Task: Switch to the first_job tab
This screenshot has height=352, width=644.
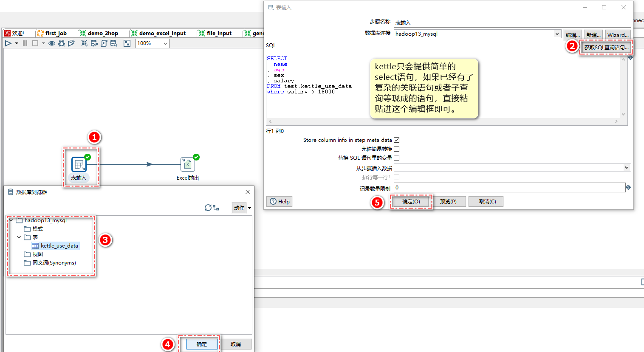Action: pyautogui.click(x=52, y=33)
